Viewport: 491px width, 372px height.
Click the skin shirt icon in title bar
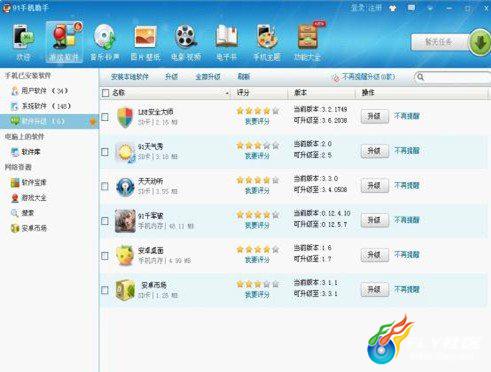[x=393, y=8]
